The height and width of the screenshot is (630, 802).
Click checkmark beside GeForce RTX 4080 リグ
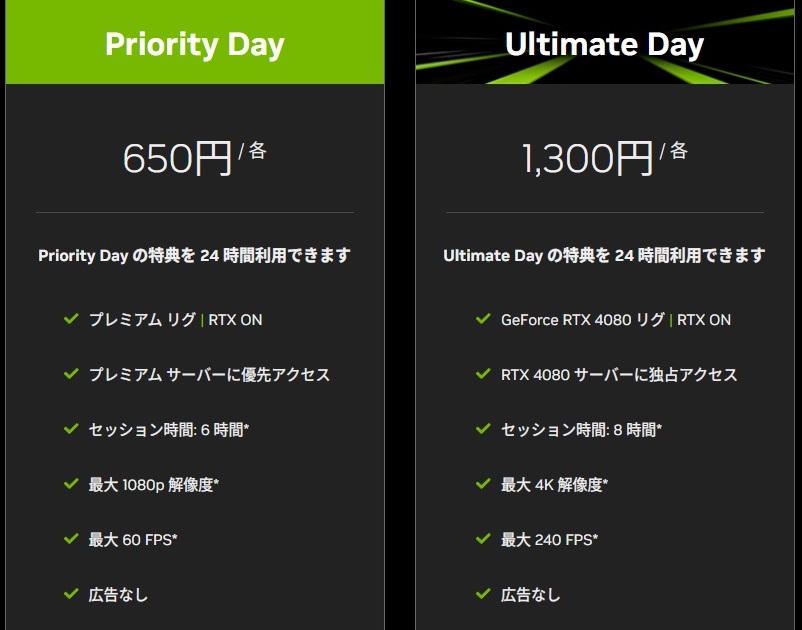[483, 320]
